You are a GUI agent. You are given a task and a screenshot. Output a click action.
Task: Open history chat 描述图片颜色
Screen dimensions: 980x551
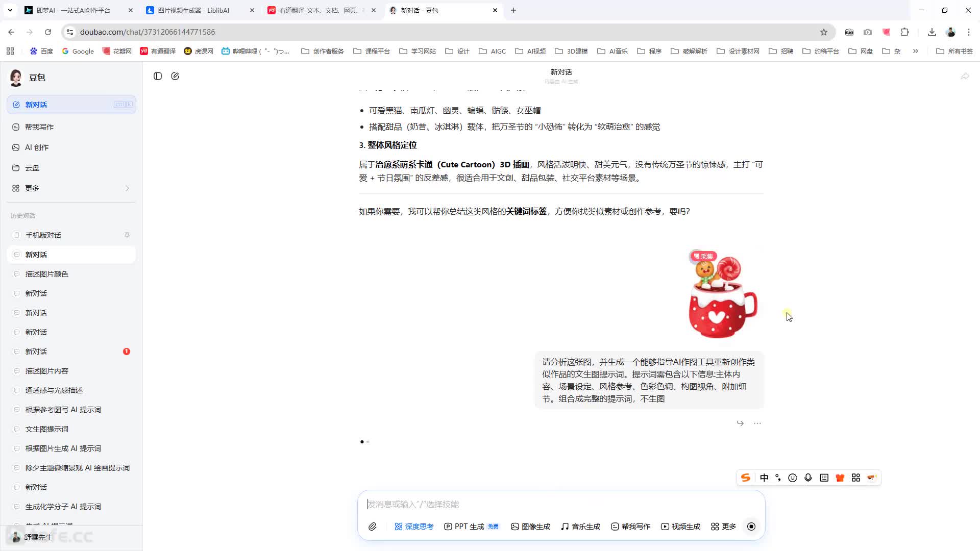click(x=71, y=274)
